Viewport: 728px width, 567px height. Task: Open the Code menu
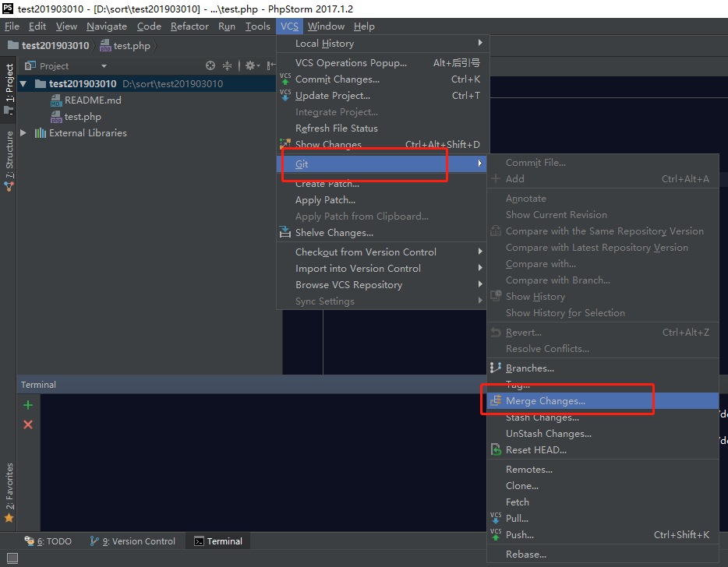click(149, 26)
